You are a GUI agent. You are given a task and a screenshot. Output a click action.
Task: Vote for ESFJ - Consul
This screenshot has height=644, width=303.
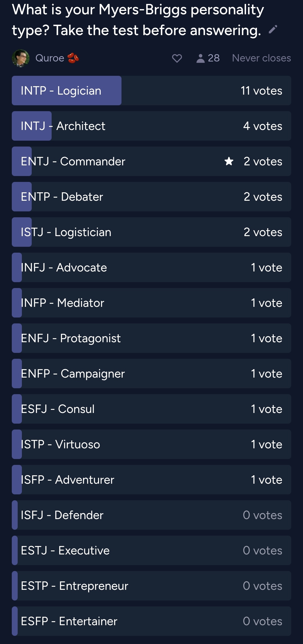(x=151, y=409)
